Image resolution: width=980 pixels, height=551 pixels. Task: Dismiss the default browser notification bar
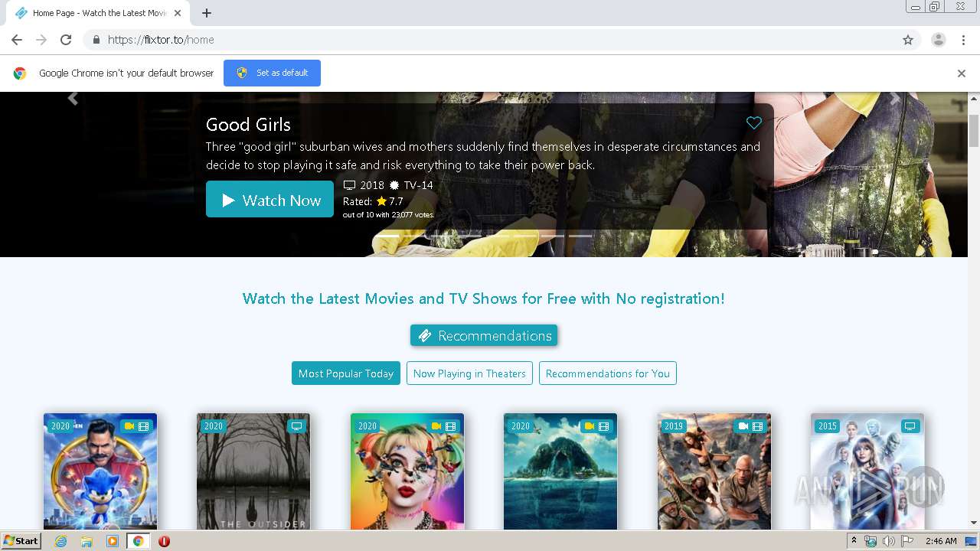pyautogui.click(x=962, y=73)
